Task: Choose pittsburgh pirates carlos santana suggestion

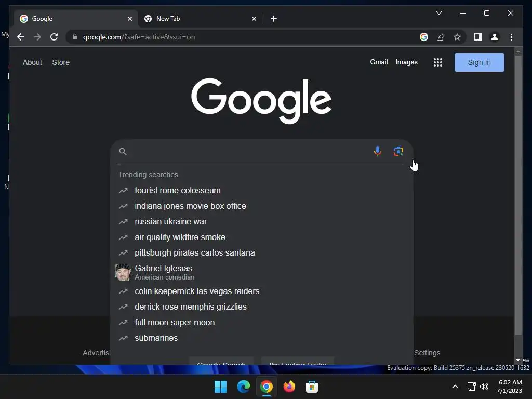Action: [x=262, y=253]
